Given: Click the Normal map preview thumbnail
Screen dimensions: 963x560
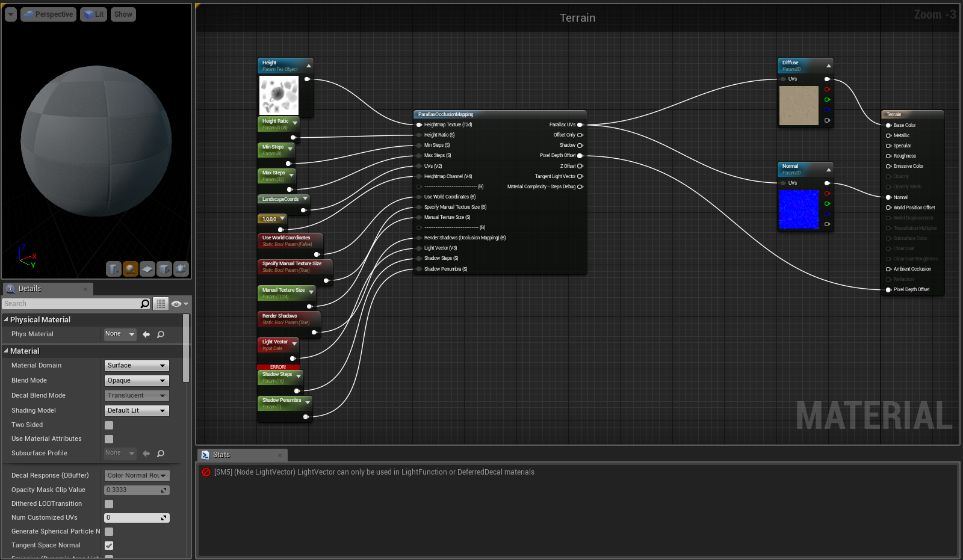Looking at the screenshot, I should click(799, 209).
